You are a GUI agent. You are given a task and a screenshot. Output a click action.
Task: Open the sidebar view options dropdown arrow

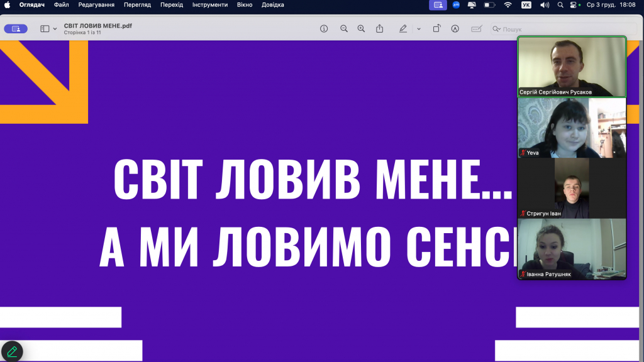pyautogui.click(x=55, y=29)
